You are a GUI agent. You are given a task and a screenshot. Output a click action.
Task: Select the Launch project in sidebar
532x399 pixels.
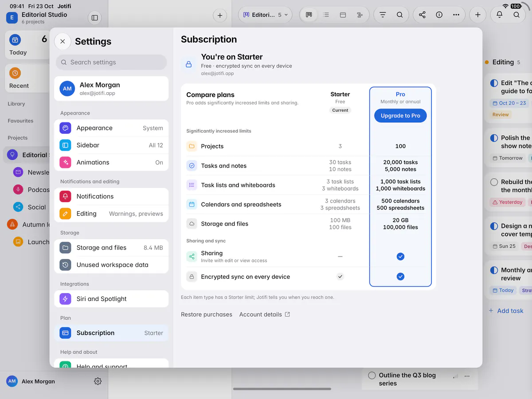click(x=31, y=242)
